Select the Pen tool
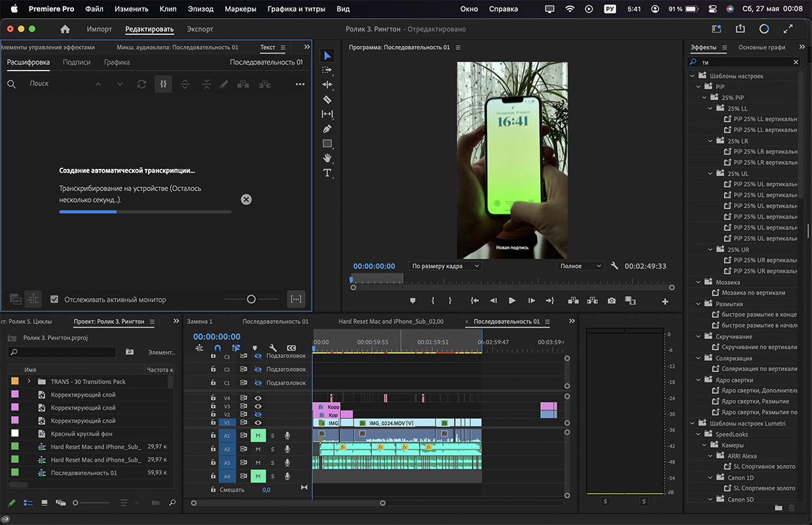Viewport: 812px width, 525px height. coord(327,129)
